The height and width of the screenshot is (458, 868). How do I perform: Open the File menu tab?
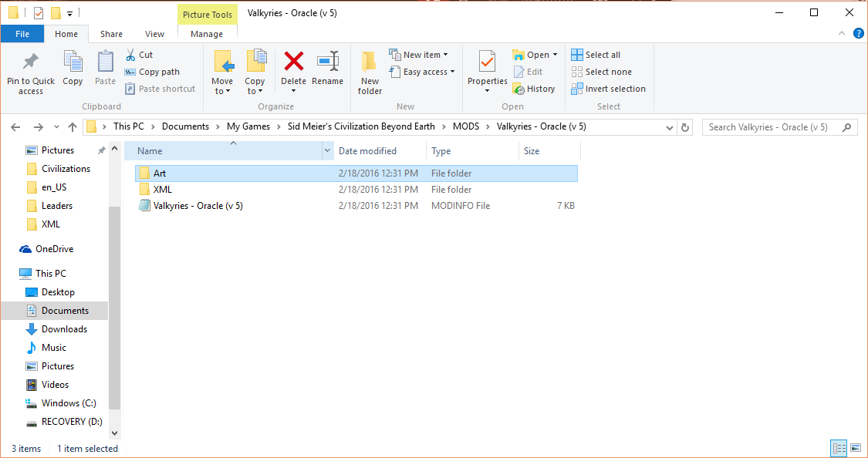coord(22,34)
